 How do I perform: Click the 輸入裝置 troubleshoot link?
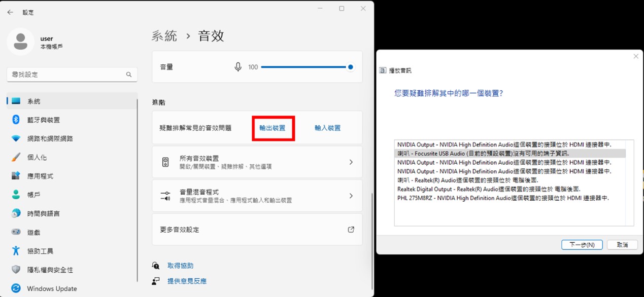point(327,128)
